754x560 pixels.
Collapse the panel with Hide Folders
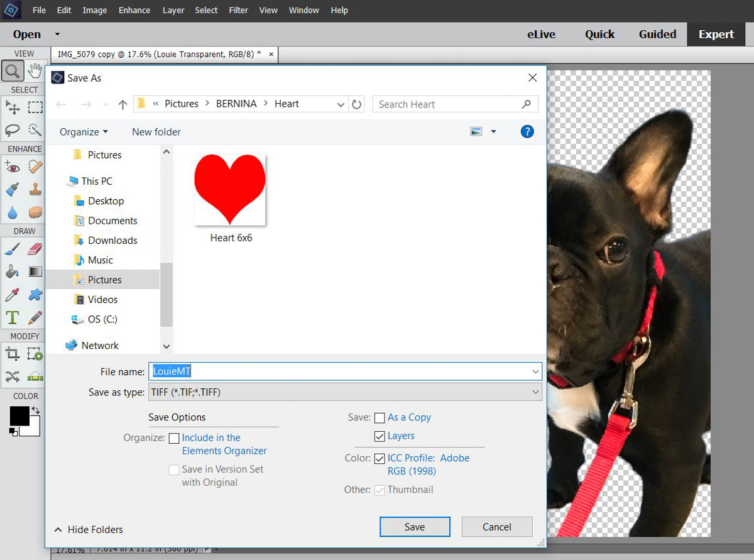pos(89,530)
